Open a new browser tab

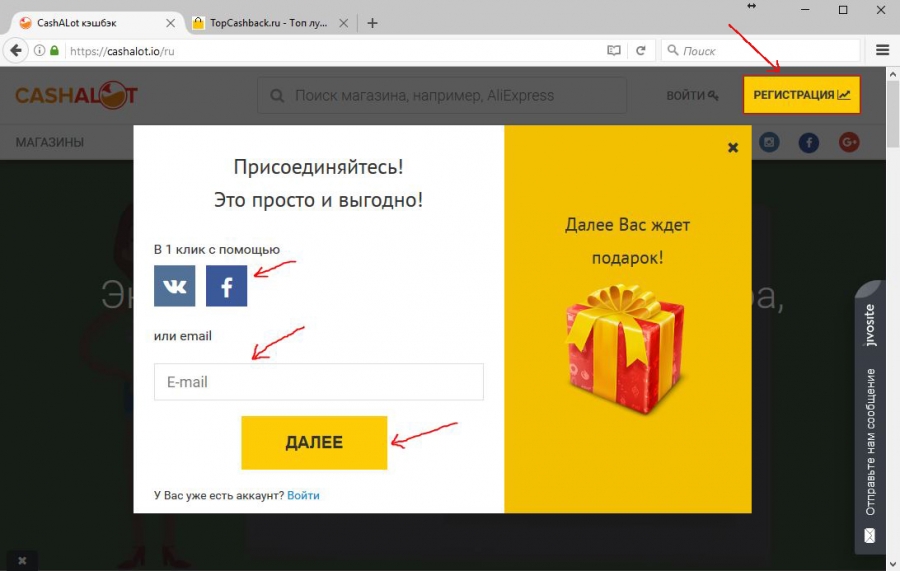(373, 23)
